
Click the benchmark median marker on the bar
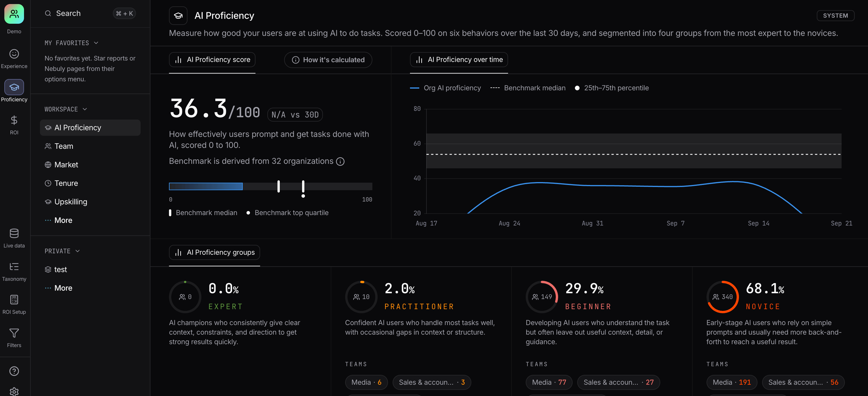click(x=278, y=186)
